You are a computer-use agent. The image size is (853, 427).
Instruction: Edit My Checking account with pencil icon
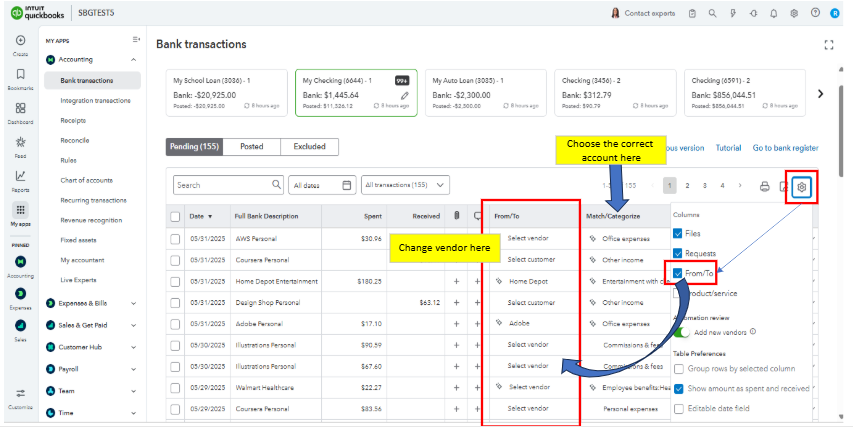[x=404, y=95]
